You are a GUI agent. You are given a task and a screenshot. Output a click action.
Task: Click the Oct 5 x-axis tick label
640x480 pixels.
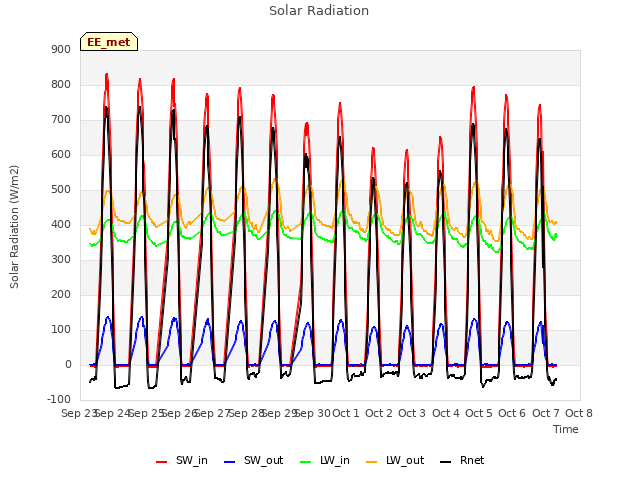pos(479,413)
